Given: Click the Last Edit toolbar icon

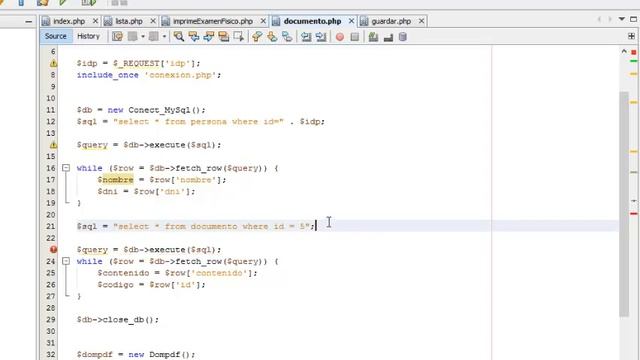Looking at the screenshot, I should (118, 37).
